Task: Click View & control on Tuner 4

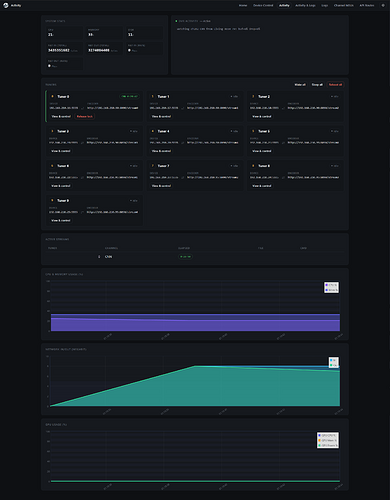Action: (161, 151)
